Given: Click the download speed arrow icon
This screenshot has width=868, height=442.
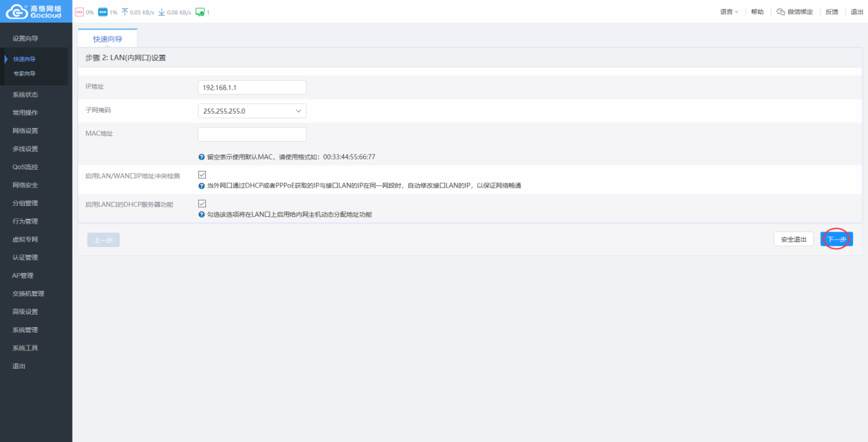Looking at the screenshot, I should [161, 12].
